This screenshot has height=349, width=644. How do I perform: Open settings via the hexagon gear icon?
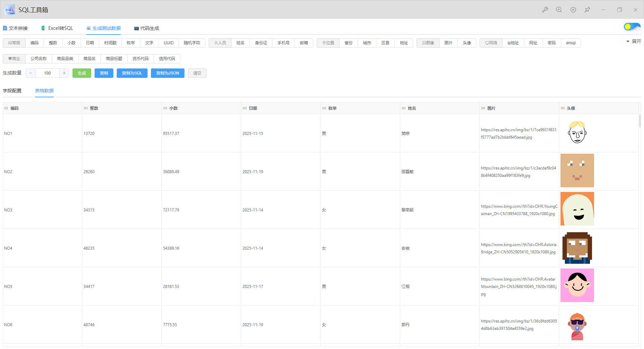[x=573, y=10]
